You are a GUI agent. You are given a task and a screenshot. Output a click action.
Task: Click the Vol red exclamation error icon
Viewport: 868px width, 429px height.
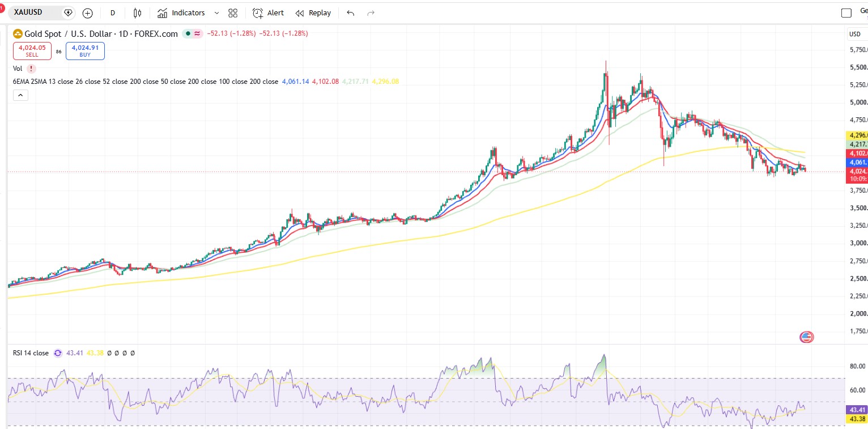click(31, 69)
